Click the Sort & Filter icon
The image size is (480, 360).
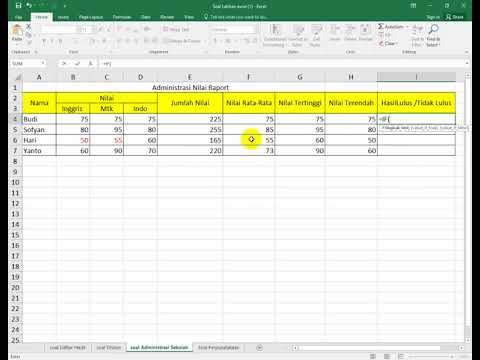[x=417, y=35]
